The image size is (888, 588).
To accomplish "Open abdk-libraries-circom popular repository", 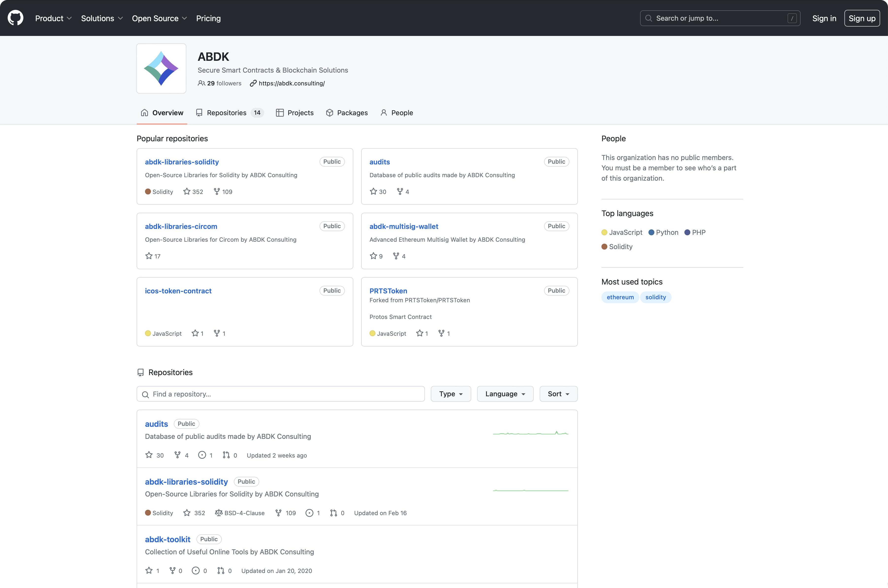I will point(181,226).
